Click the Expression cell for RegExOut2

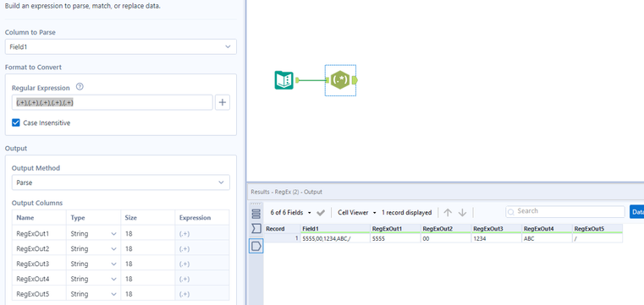pos(202,249)
